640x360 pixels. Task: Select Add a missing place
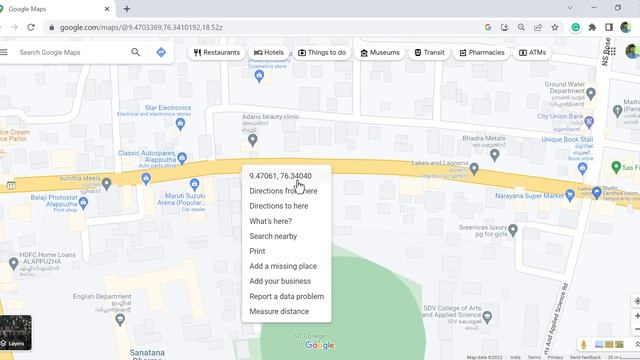pos(287,266)
